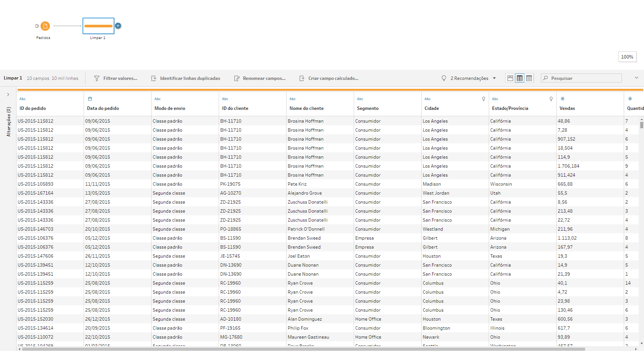644x351 pixels.
Task: Switch to profile pane view
Action: click(510, 78)
